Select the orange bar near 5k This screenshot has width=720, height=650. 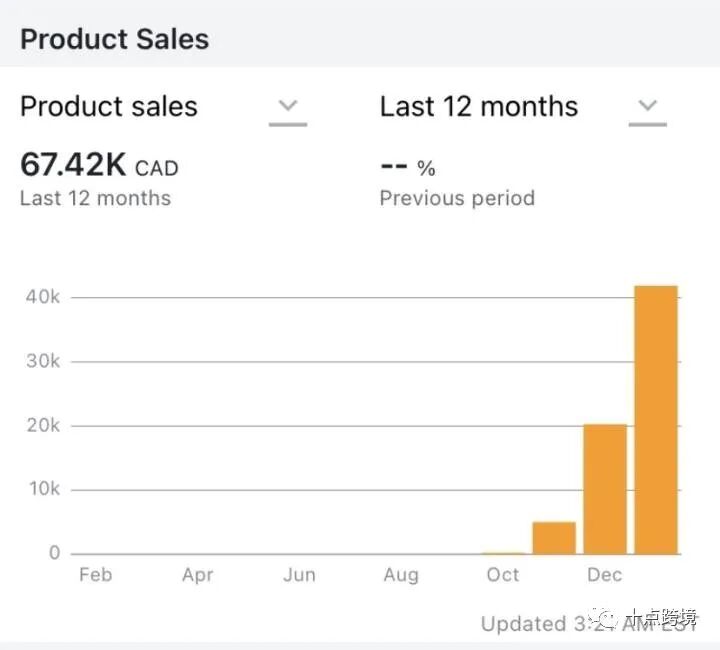click(554, 538)
